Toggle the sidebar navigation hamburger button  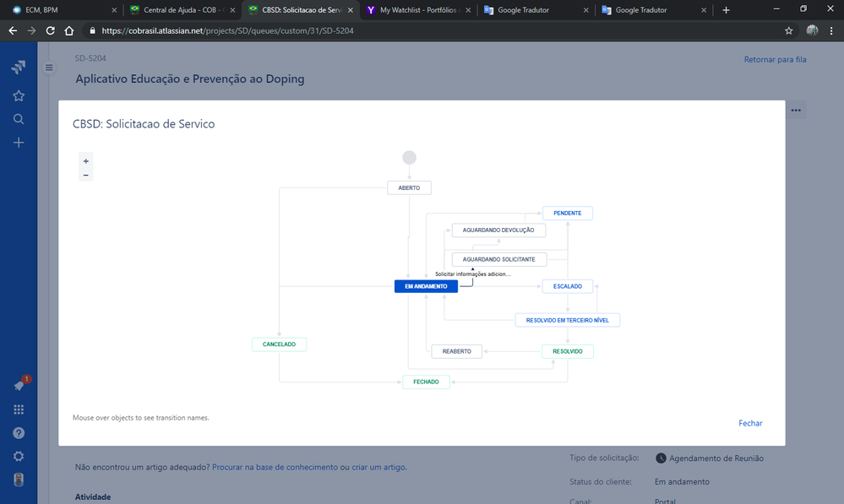[49, 68]
